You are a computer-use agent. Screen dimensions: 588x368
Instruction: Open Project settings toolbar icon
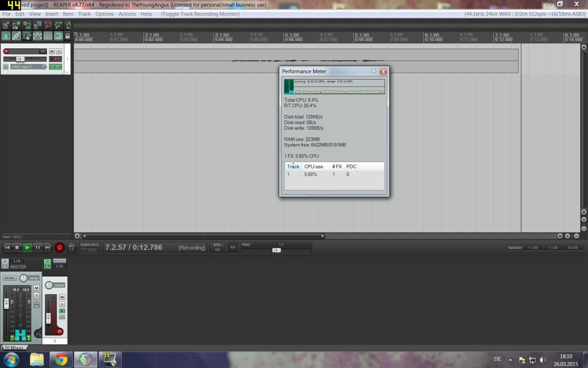(37, 25)
